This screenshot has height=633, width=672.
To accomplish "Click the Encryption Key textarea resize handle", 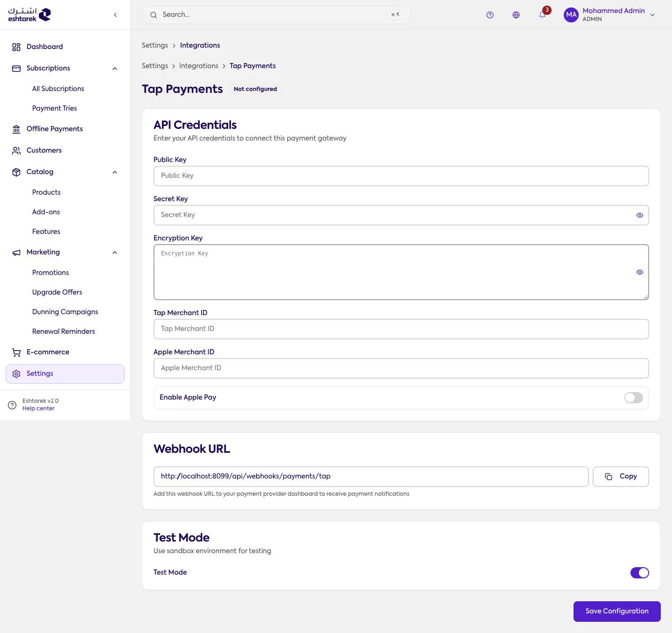I will coord(646,297).
